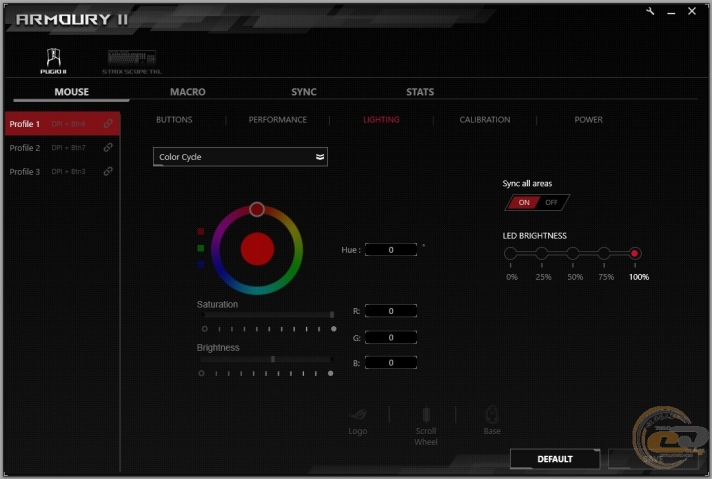Screen dimensions: 712x479
Task: Set LED brightness to 25%
Action: point(541,253)
